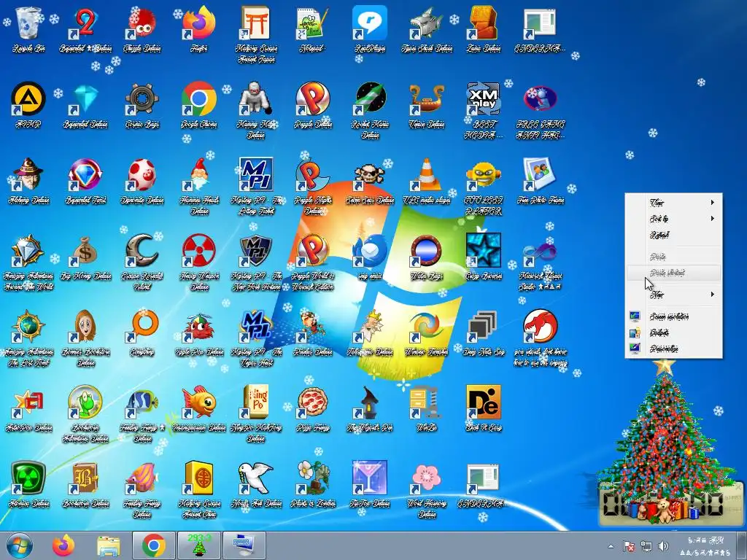Expand the New submenu in context menu
The height and width of the screenshot is (560, 747).
673,295
